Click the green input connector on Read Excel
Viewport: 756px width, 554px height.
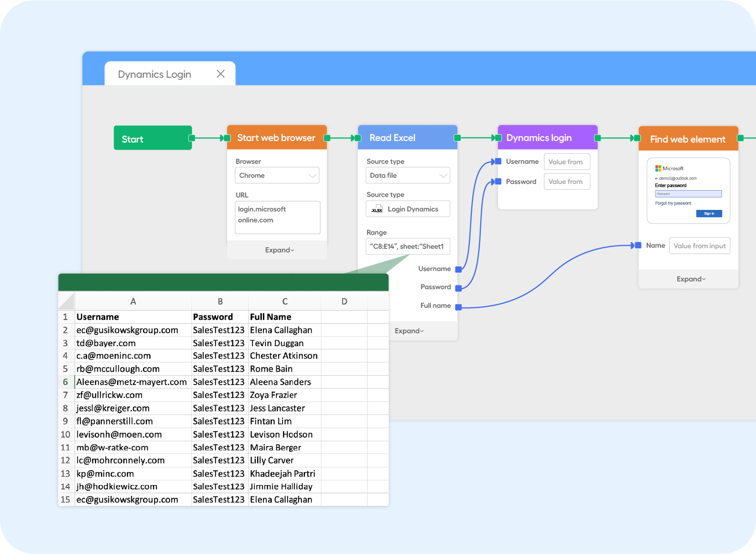[x=358, y=138]
